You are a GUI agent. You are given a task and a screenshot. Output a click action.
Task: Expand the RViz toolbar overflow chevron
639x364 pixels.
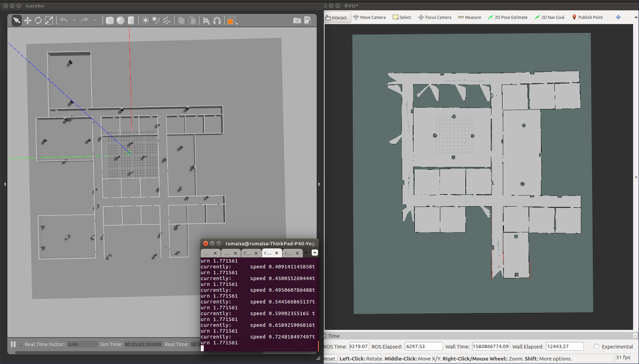[x=636, y=18]
